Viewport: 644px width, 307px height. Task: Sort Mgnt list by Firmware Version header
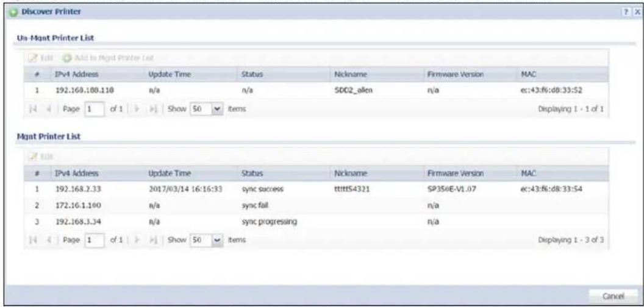469,173
